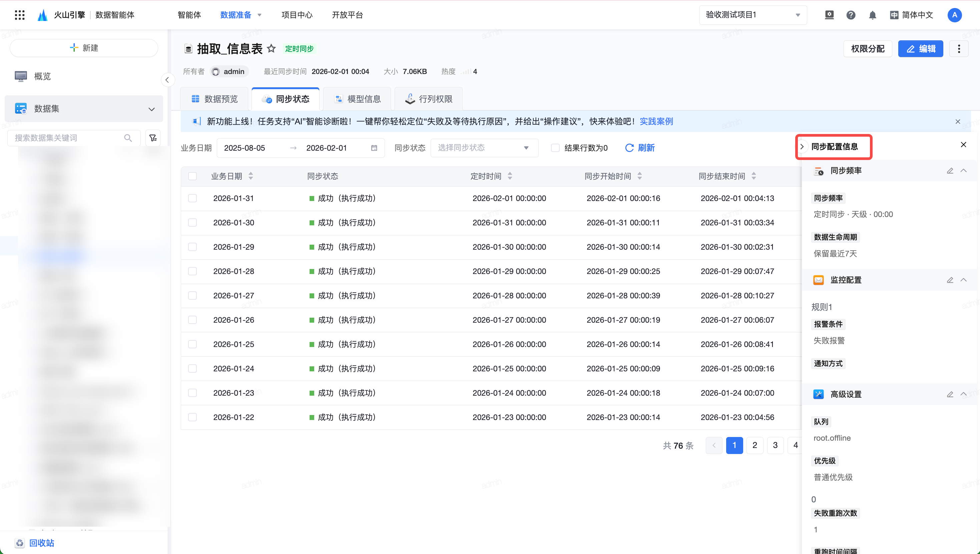Click the filter icon beside dataset search

[x=153, y=138]
